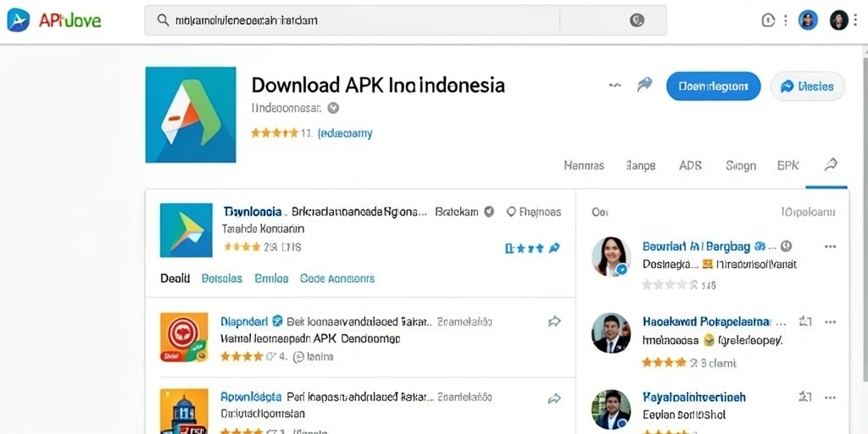
Task: Switch to the ADS tab
Action: 690,165
